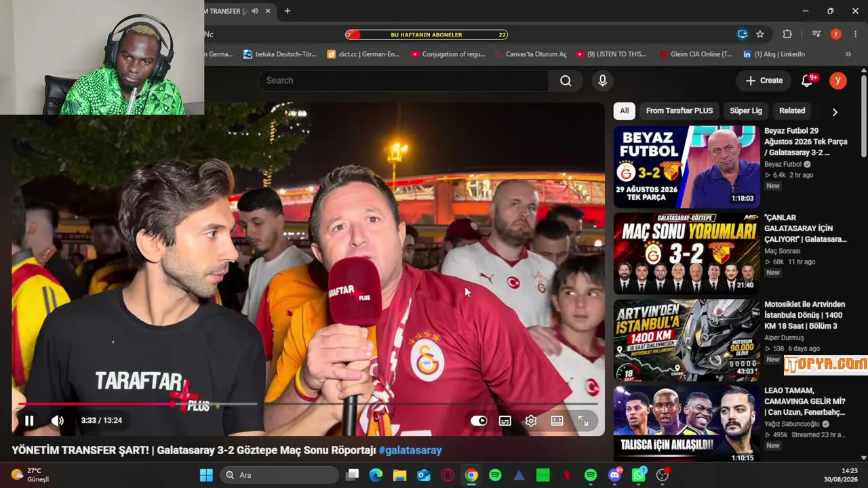Image resolution: width=868 pixels, height=488 pixels.
Task: Open the dict.cc German-En bookmark
Action: [x=363, y=54]
